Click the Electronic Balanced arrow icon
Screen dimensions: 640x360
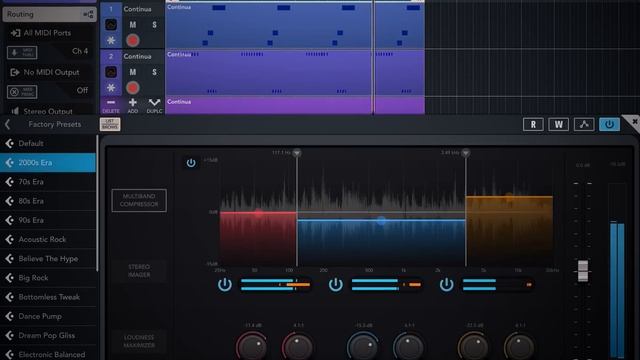tap(9, 354)
